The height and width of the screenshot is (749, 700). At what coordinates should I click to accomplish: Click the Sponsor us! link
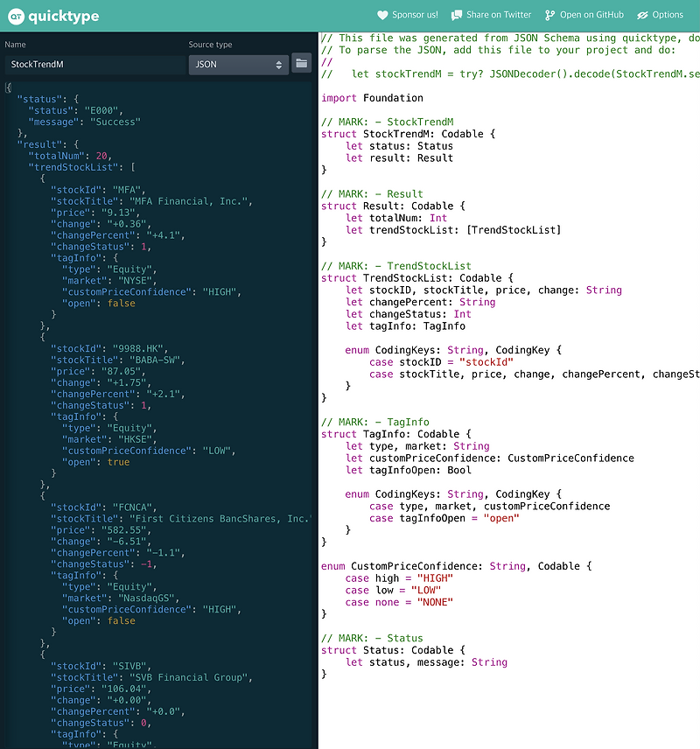pos(408,14)
